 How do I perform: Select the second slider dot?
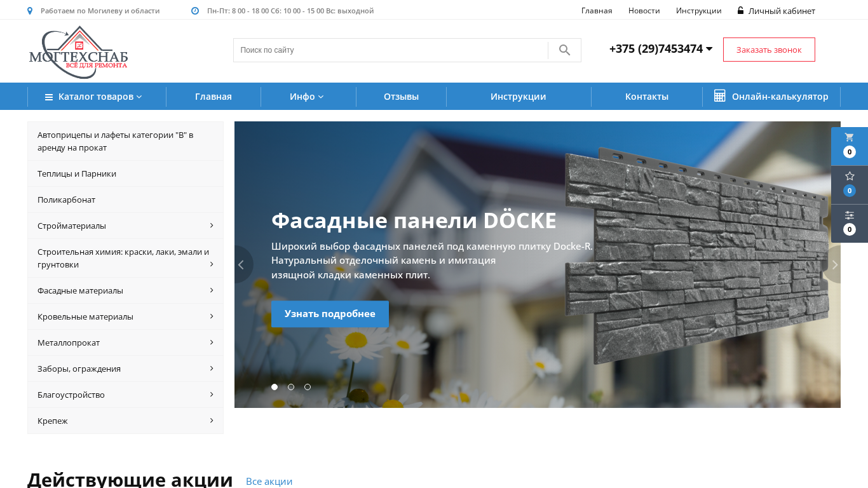tap(291, 387)
